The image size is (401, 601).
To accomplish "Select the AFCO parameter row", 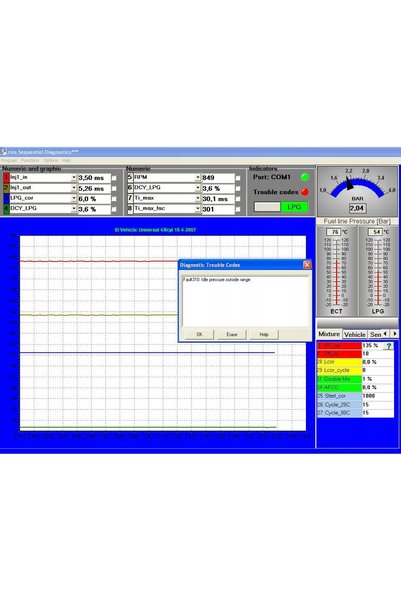I will 355,388.
